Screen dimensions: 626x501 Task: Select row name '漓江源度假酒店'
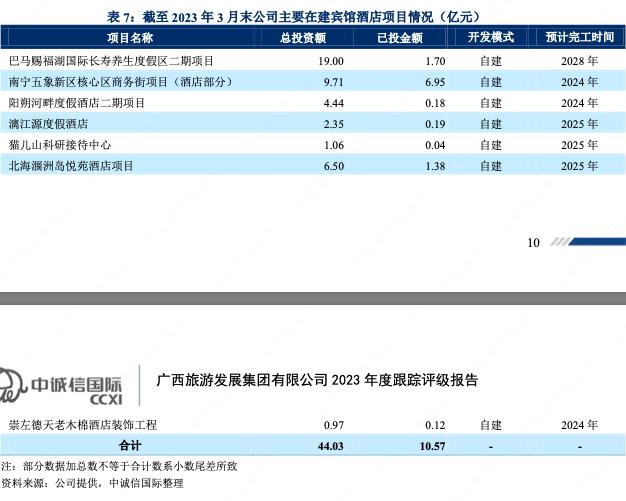click(x=48, y=124)
